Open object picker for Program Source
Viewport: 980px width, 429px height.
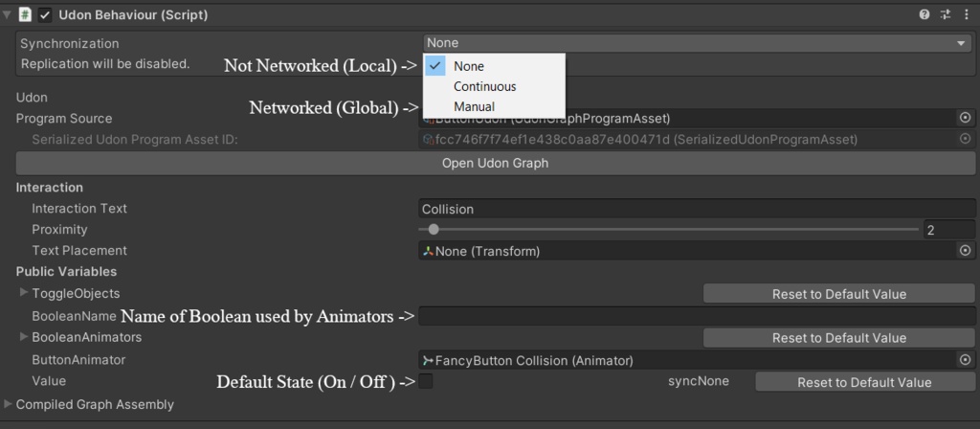pyautogui.click(x=965, y=118)
